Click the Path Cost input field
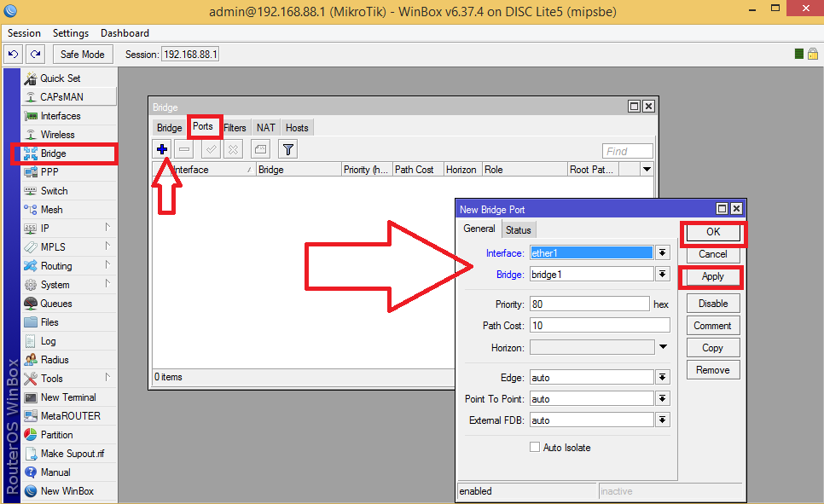This screenshot has height=504, width=824. (x=599, y=326)
